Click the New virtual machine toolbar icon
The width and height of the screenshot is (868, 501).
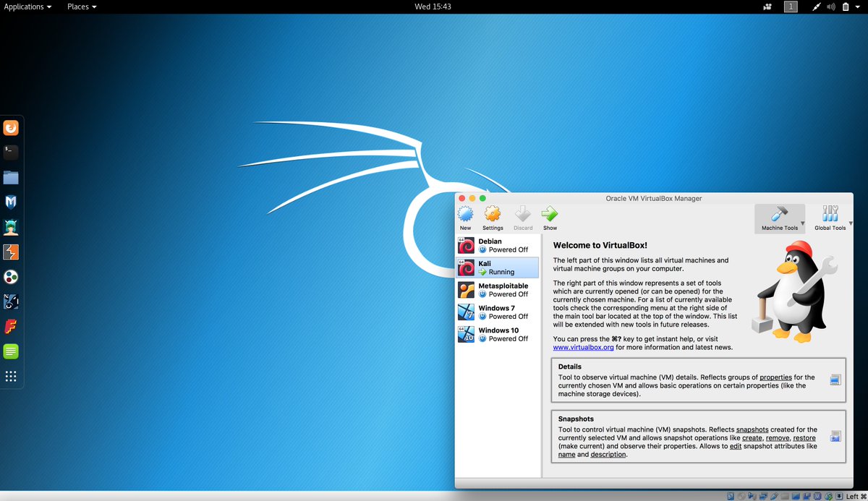[x=465, y=214]
